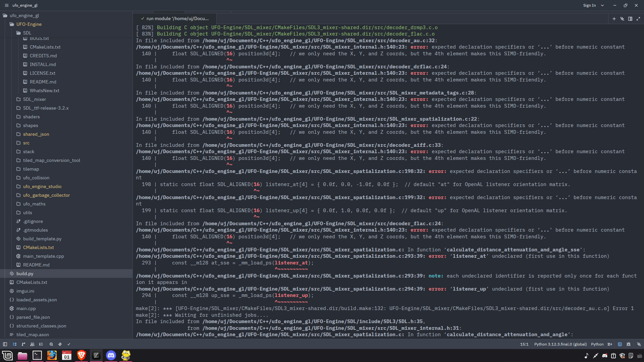Open the outline panel icon
This screenshot has width=644, height=362.
41,344
